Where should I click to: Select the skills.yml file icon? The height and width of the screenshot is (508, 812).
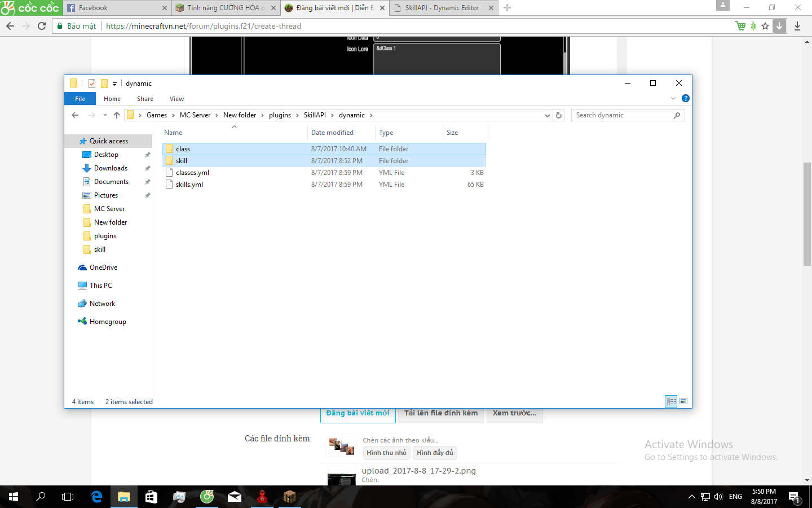click(x=169, y=185)
